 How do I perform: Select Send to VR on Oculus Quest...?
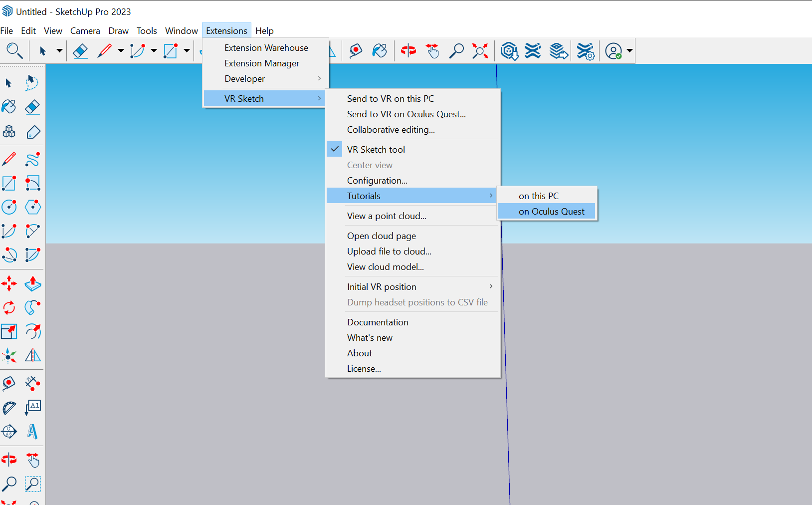point(413,114)
